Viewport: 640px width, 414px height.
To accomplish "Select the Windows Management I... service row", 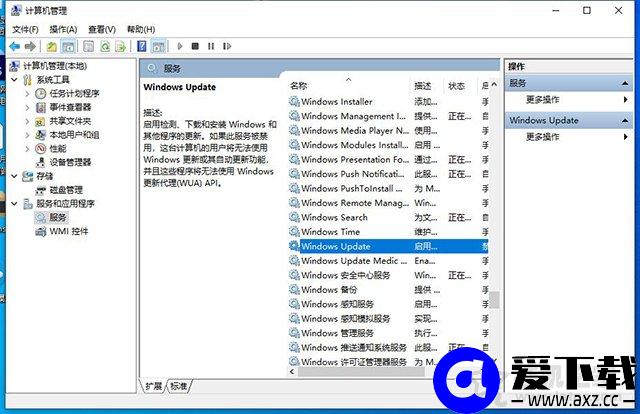I will tap(388, 116).
